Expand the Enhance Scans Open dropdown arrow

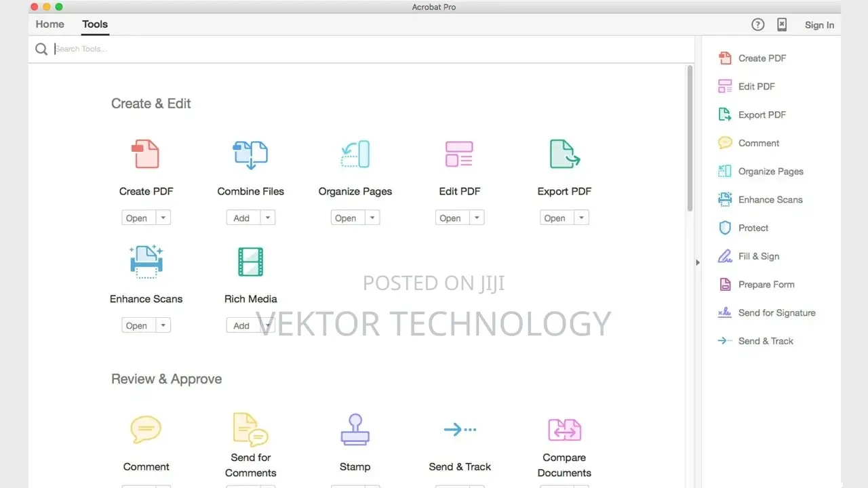coord(163,325)
